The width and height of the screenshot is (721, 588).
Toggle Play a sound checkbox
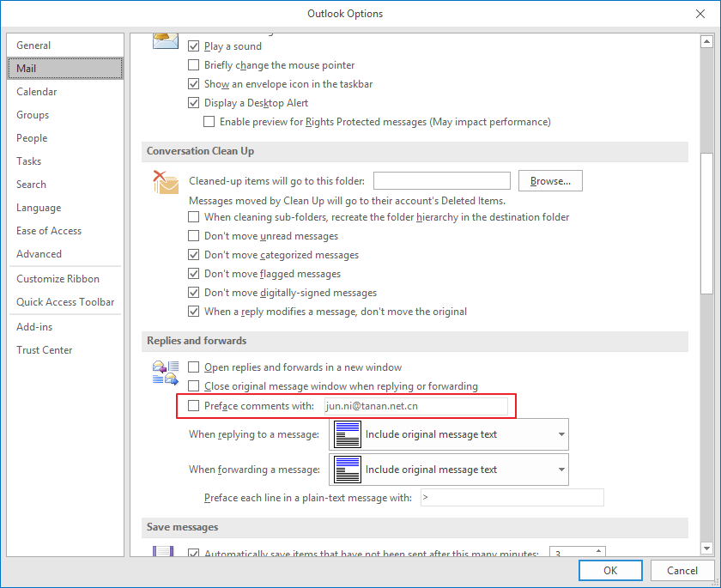[x=194, y=46]
